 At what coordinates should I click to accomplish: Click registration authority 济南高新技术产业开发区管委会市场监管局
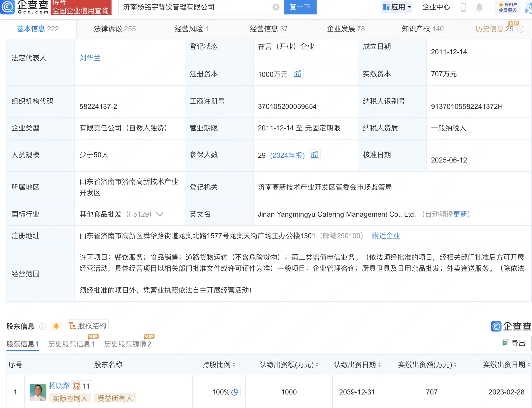[x=325, y=187]
